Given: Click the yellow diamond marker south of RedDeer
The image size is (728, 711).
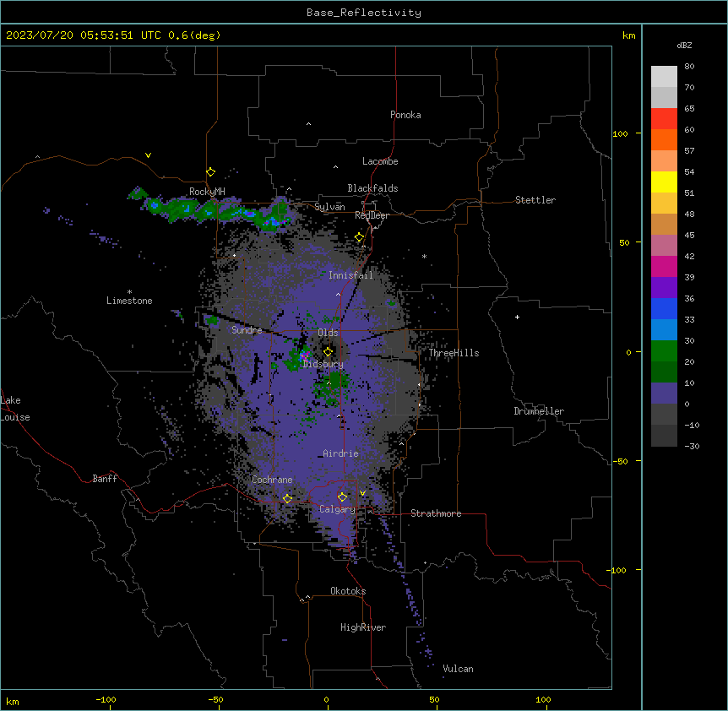Looking at the screenshot, I should tap(360, 237).
